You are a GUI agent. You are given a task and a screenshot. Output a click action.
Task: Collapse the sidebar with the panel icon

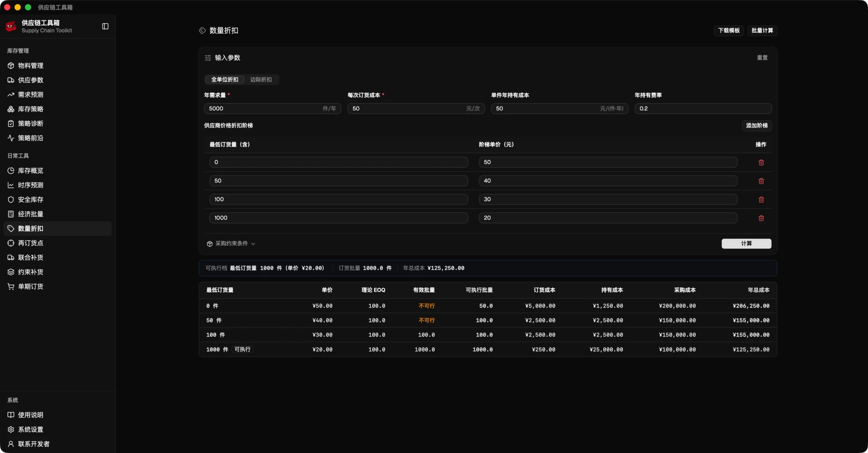tap(105, 26)
